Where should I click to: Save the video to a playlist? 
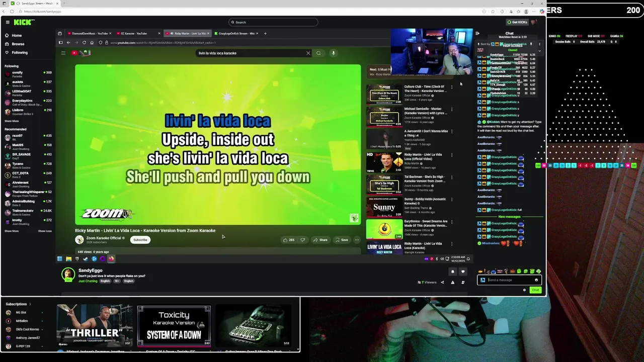pos(342,240)
